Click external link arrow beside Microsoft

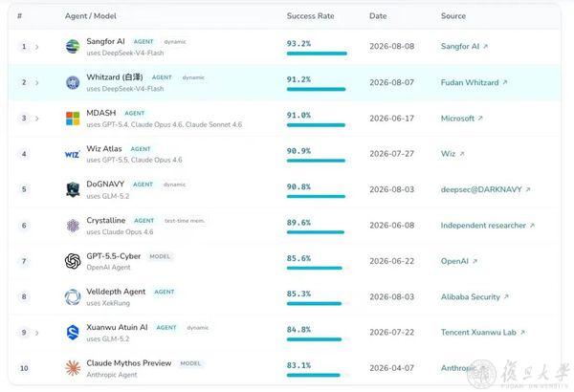(480, 119)
